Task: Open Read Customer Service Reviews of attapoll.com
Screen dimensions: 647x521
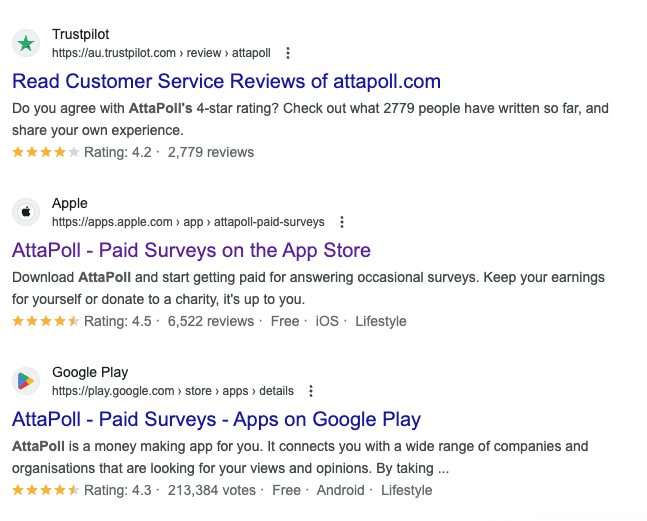Action: (x=227, y=81)
